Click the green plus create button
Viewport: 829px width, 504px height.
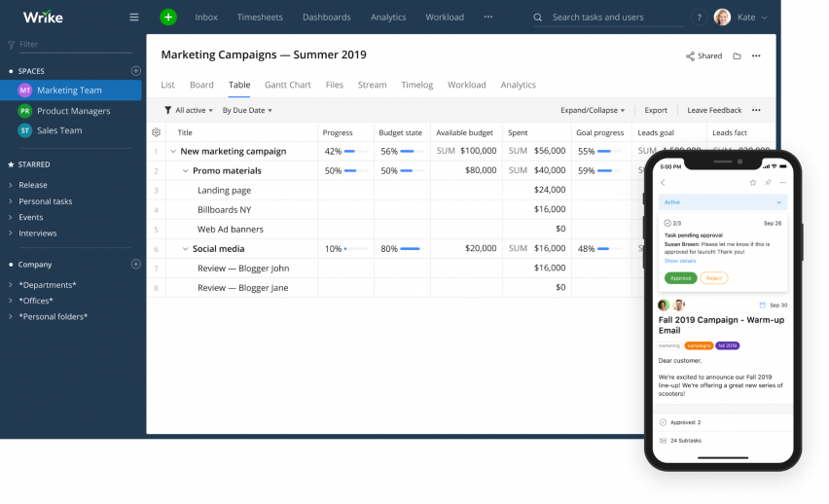pos(168,17)
